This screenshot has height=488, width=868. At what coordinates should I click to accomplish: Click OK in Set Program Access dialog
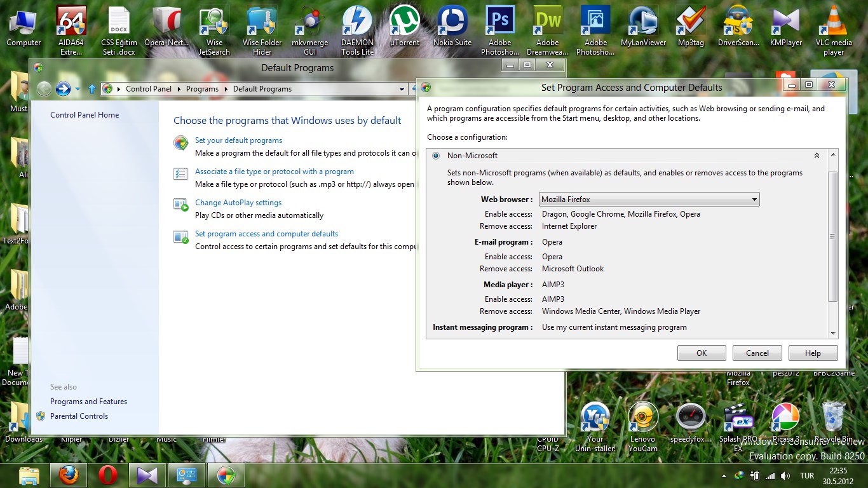[x=702, y=353]
